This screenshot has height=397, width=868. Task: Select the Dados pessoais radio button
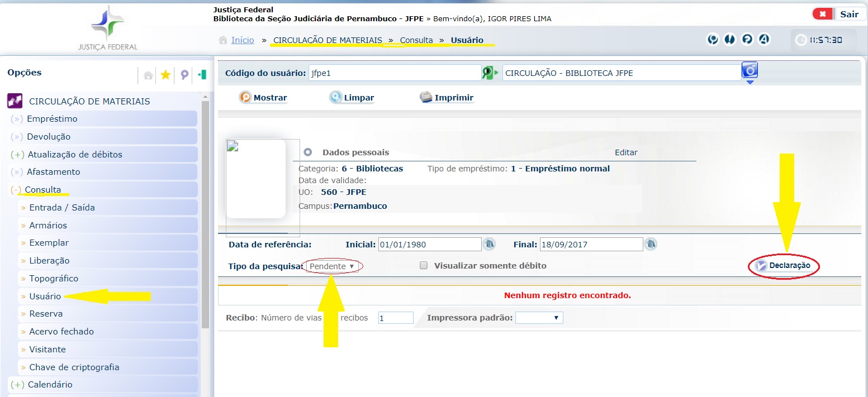[307, 152]
